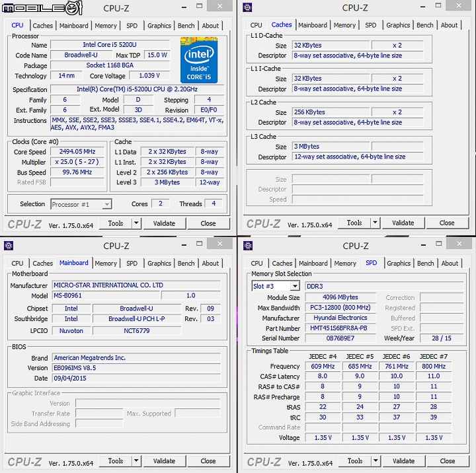The image size is (476, 473).
Task: Open Mainboard tab in SPD window
Action: (x=313, y=264)
